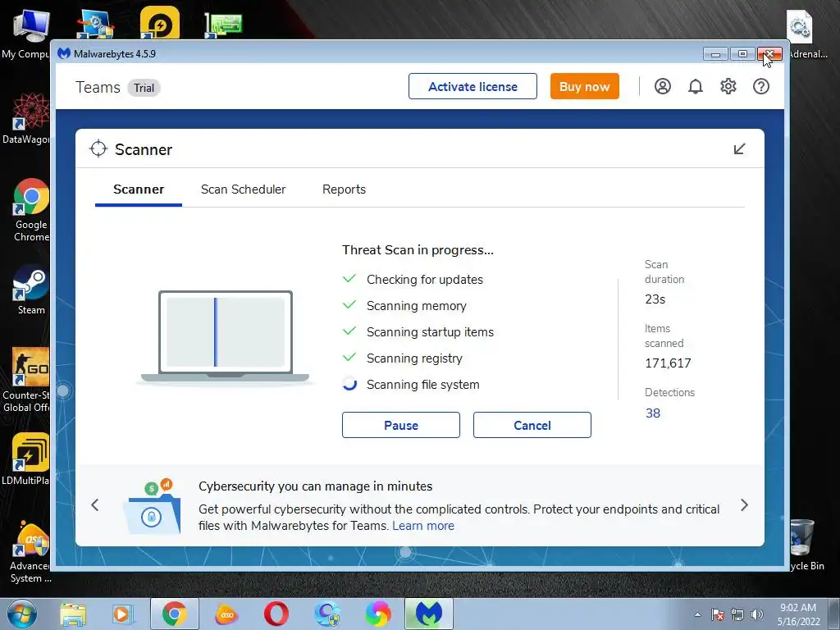This screenshot has width=840, height=630.
Task: Show hidden tray icons arrow
Action: [x=697, y=614]
